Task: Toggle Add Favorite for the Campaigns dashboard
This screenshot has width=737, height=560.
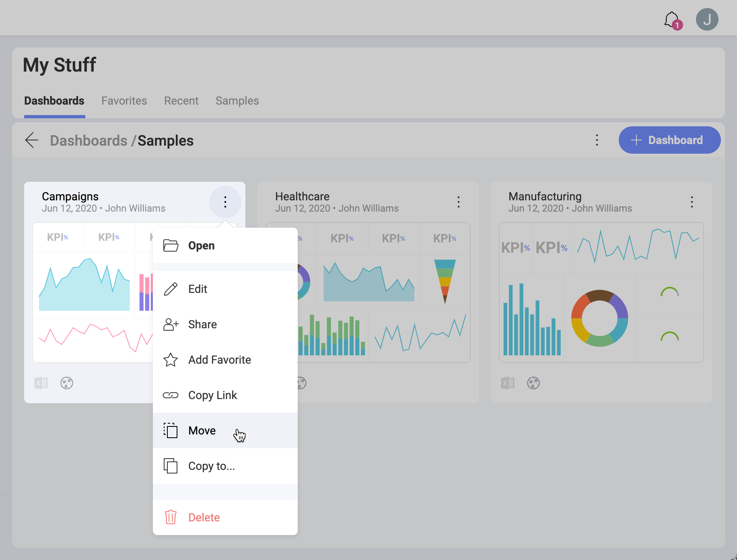Action: [x=219, y=360]
